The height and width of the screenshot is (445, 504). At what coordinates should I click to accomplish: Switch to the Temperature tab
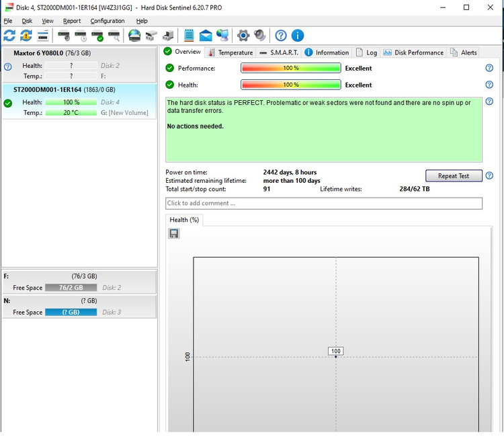(230, 52)
